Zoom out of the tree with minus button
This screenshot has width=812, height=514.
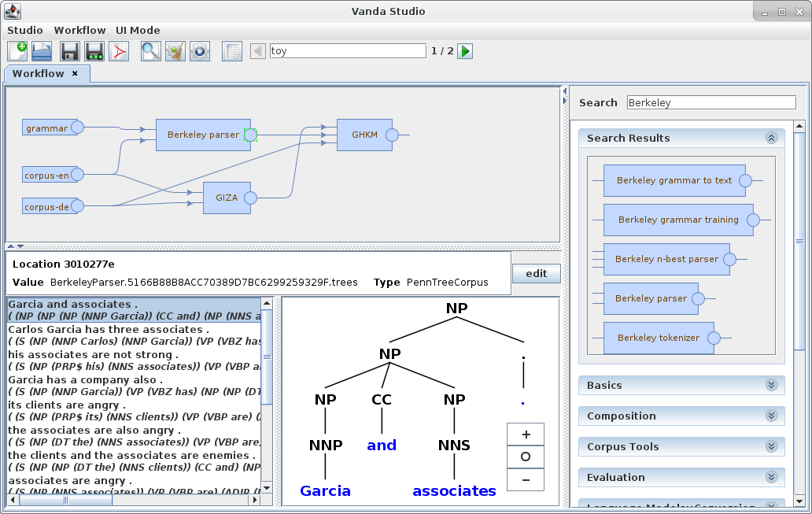coord(526,480)
